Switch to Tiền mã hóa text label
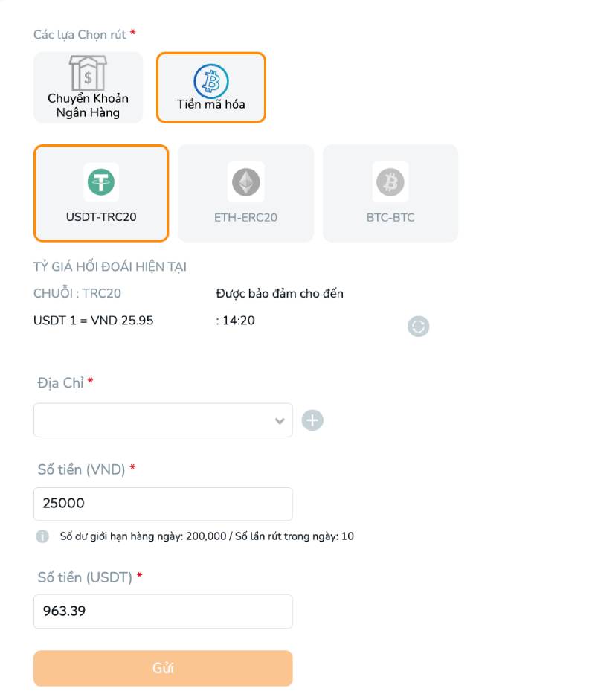 [210, 104]
